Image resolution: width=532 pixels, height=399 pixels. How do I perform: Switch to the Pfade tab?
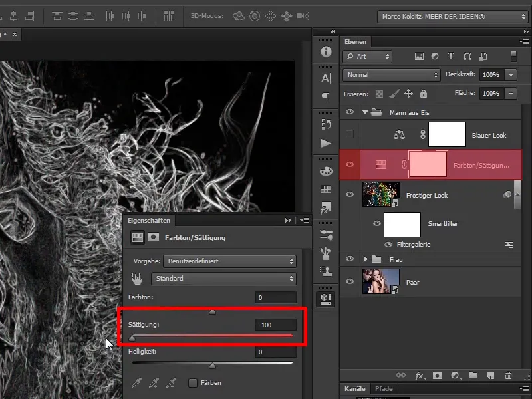384,389
